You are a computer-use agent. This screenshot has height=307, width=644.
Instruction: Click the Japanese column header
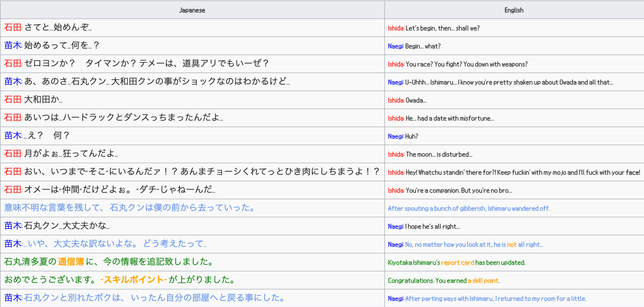[x=192, y=10]
